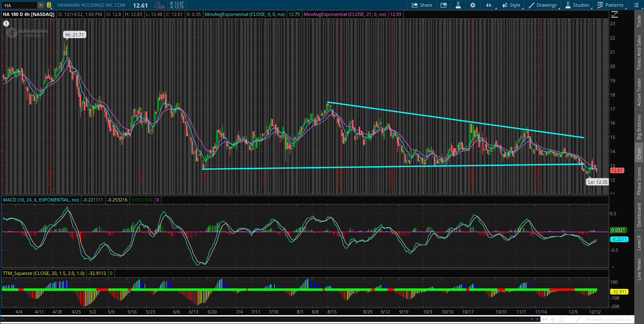Open the Level II sidebar tab
The height and width of the screenshot is (324, 644).
tap(639, 243)
